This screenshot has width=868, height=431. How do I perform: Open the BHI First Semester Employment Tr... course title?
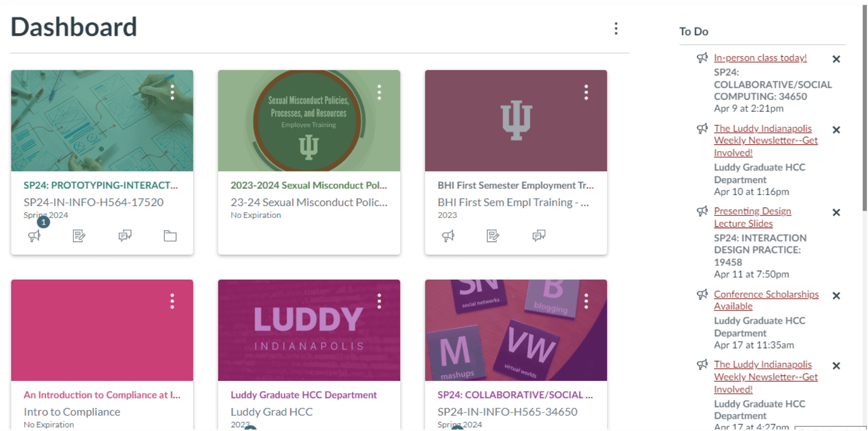pyautogui.click(x=516, y=185)
